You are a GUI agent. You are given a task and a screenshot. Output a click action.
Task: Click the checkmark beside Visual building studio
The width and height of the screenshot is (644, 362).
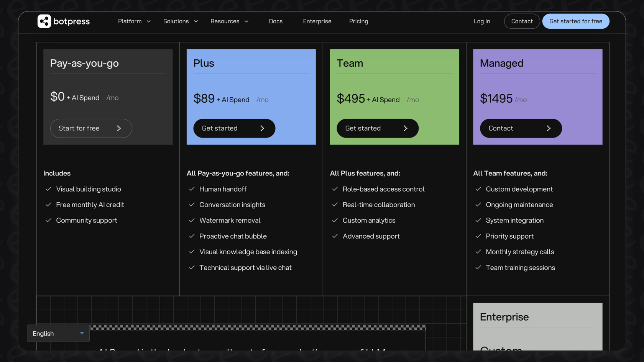pyautogui.click(x=48, y=189)
